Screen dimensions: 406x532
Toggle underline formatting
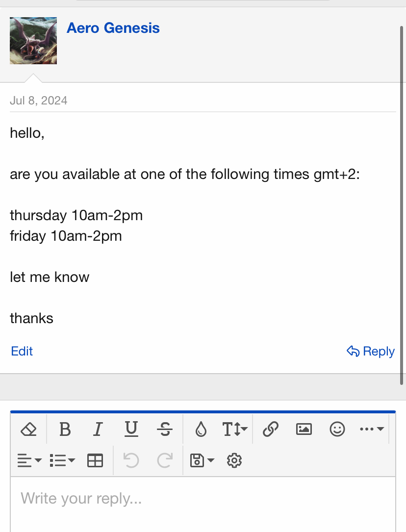click(131, 430)
